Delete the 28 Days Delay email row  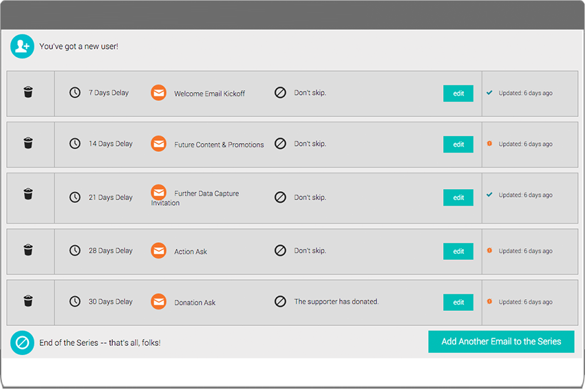(28, 250)
